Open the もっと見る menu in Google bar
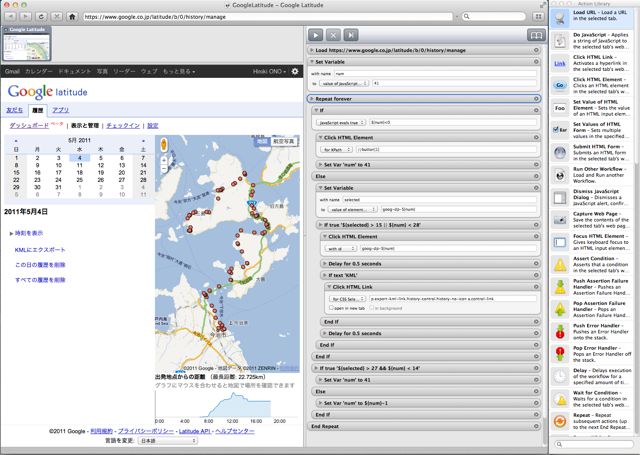640x455 pixels. 179,71
